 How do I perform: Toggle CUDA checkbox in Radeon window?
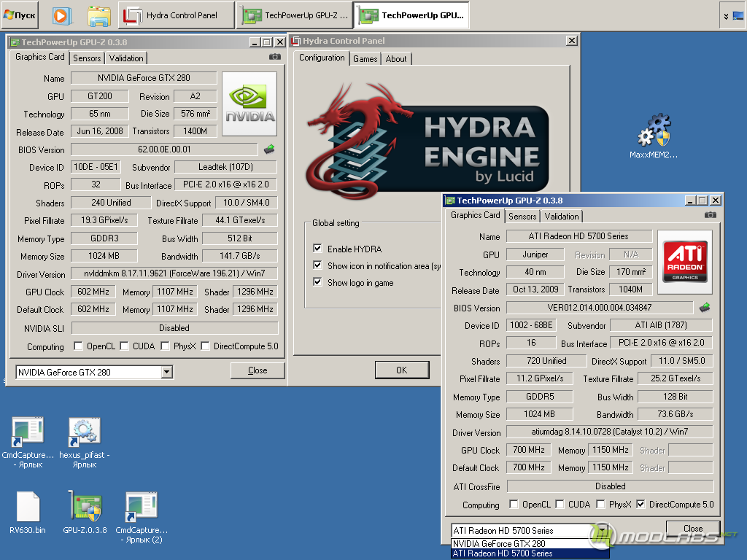point(560,504)
